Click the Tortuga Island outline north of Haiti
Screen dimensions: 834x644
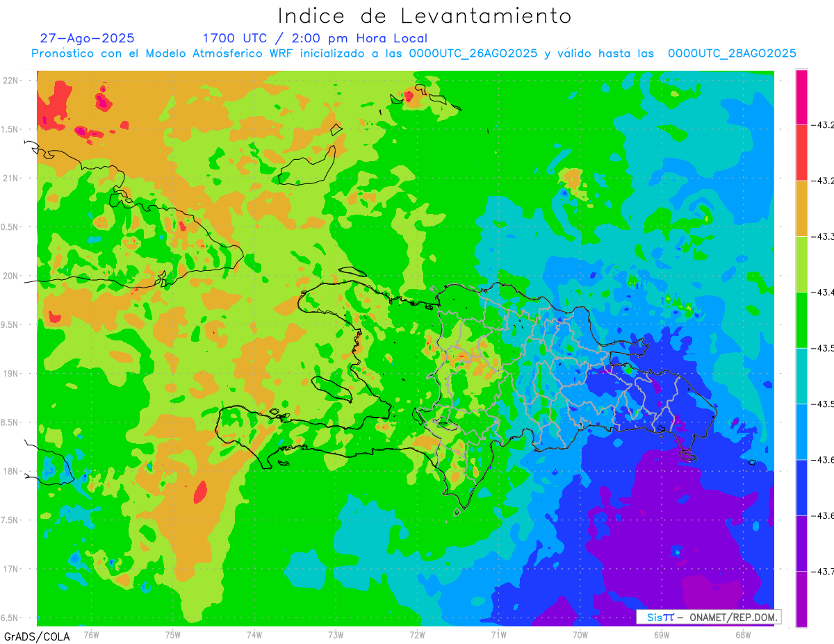click(x=353, y=272)
